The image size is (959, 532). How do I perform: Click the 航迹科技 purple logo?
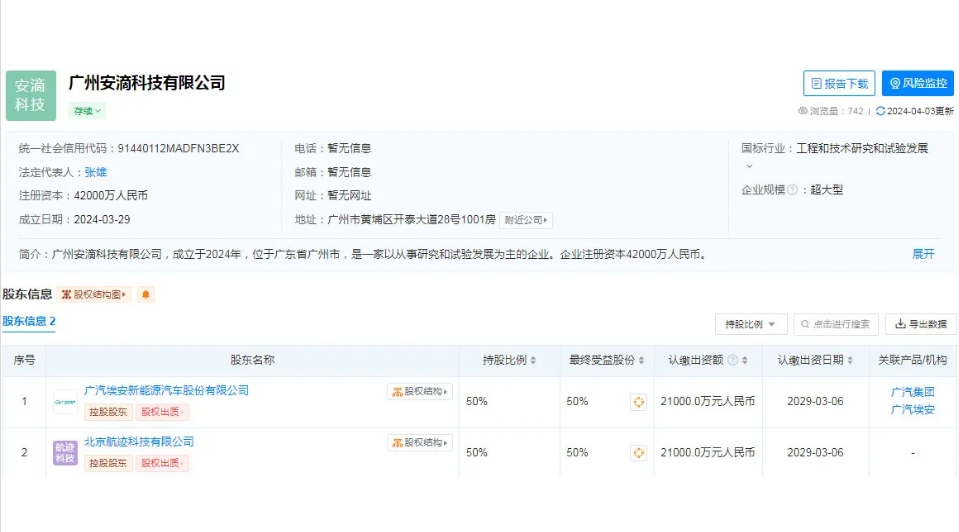click(65, 453)
